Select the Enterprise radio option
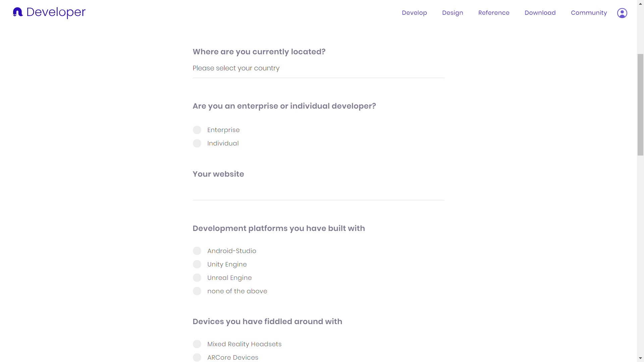 tap(197, 130)
